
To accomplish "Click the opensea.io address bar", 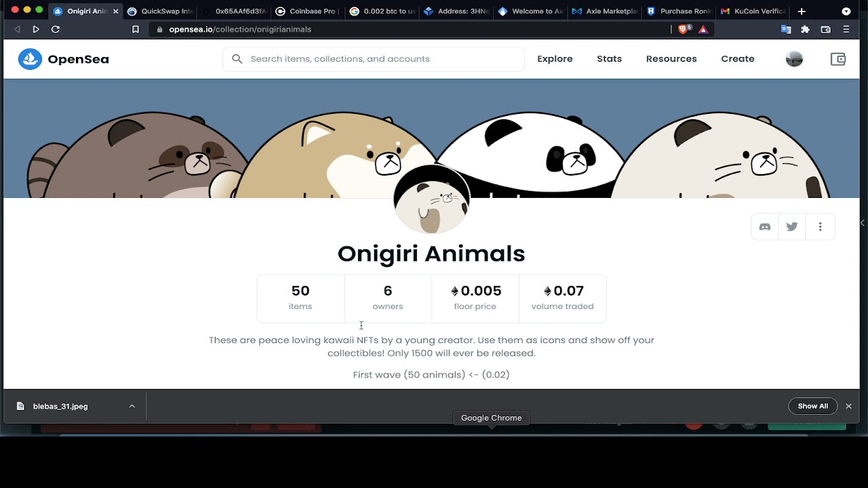I will [410, 29].
